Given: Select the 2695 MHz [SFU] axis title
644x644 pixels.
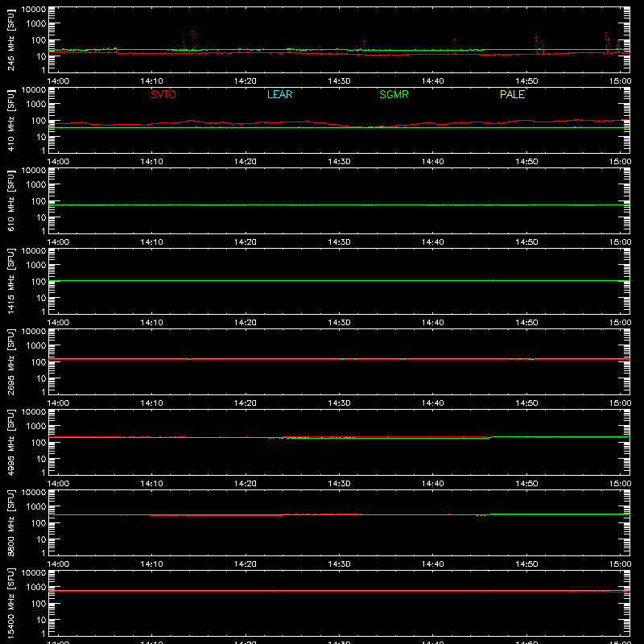Looking at the screenshot, I should click(x=11, y=361).
